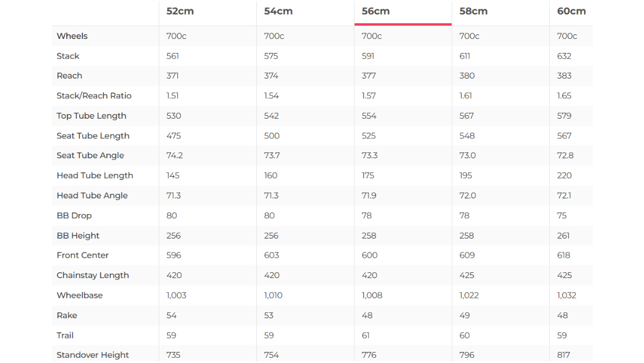This screenshot has height=363, width=644.
Task: Select the Standover Height row label
Action: point(92,355)
